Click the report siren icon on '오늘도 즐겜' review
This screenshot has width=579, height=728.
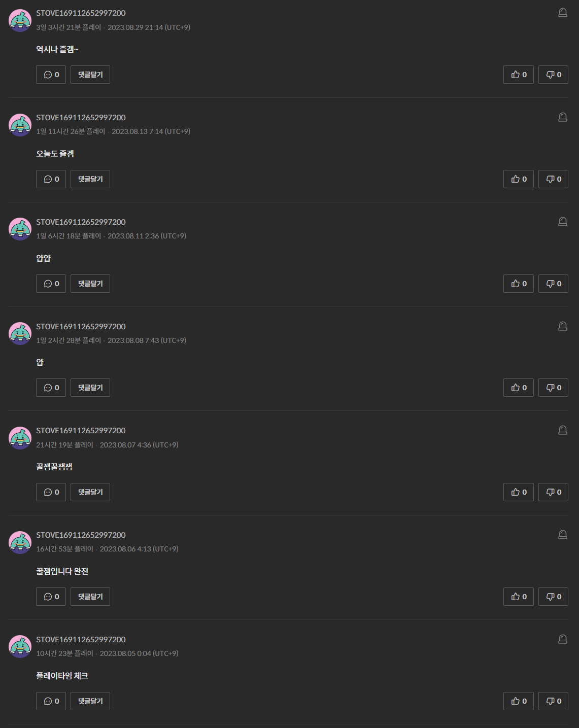pos(563,117)
